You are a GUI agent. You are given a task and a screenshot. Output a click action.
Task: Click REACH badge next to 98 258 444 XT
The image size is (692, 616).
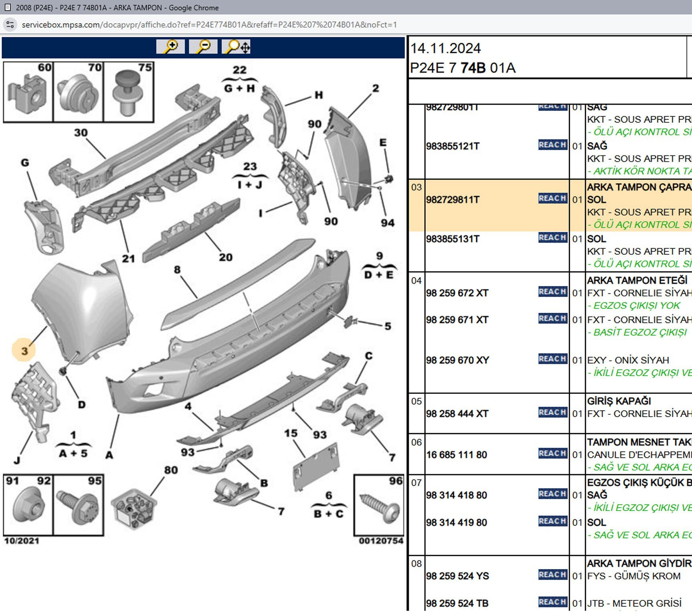click(552, 413)
